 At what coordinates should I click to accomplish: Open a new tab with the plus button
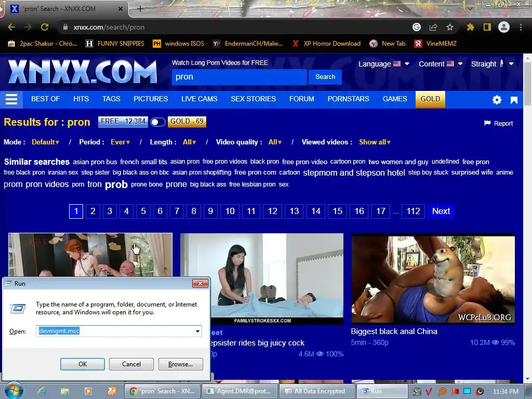point(140,9)
